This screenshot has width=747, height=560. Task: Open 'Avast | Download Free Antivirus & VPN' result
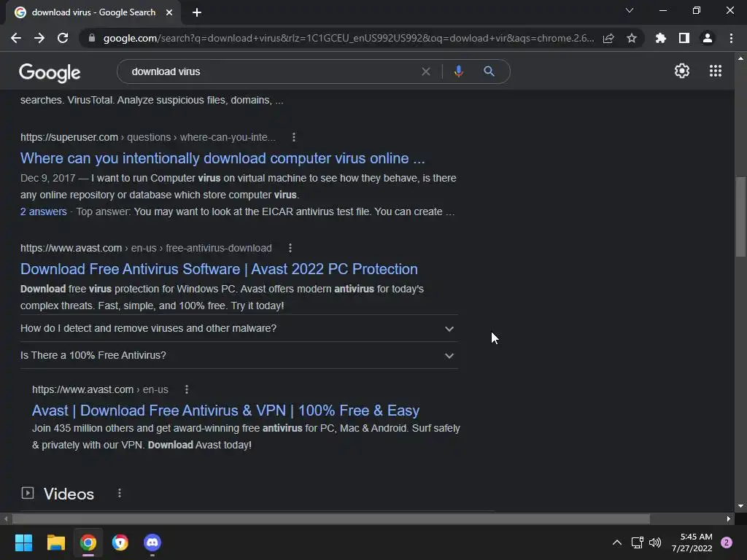click(x=226, y=411)
